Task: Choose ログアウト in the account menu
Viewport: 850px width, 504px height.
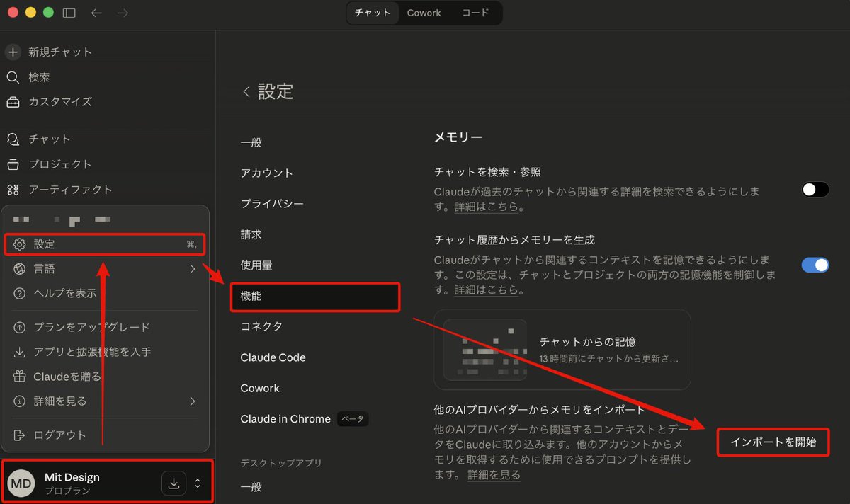Action: coord(105,435)
